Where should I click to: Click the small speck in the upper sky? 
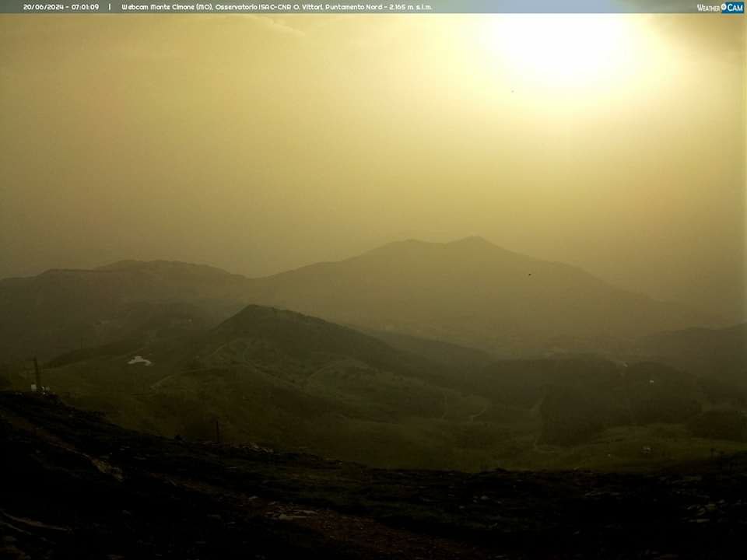pyautogui.click(x=512, y=91)
